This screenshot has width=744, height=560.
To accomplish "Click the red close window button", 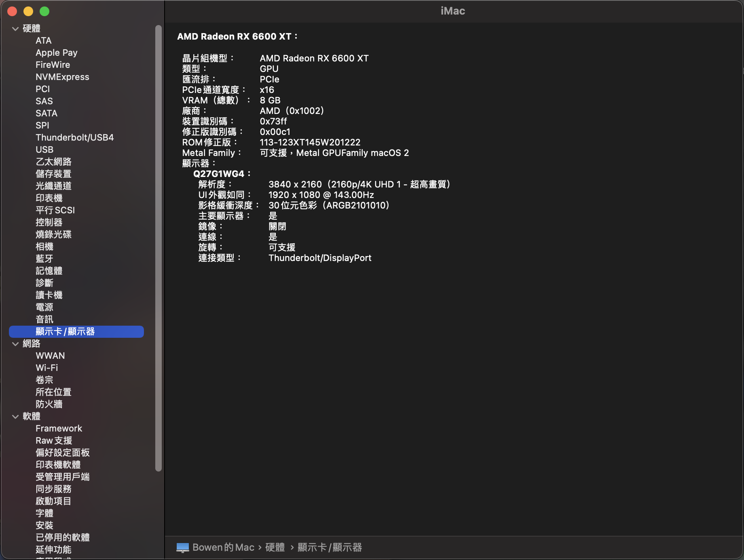I will click(12, 11).
